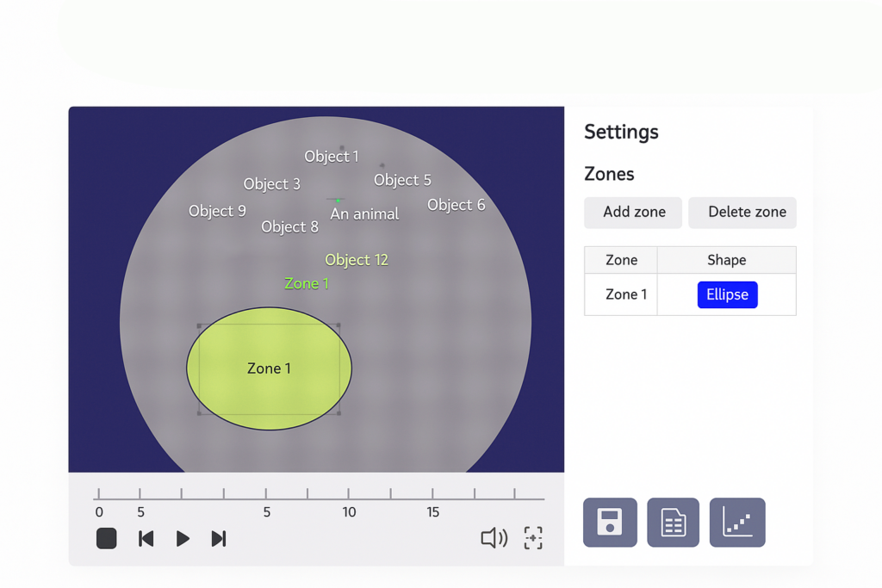Click the focus target frame icon
The image size is (882, 588).
click(x=533, y=539)
